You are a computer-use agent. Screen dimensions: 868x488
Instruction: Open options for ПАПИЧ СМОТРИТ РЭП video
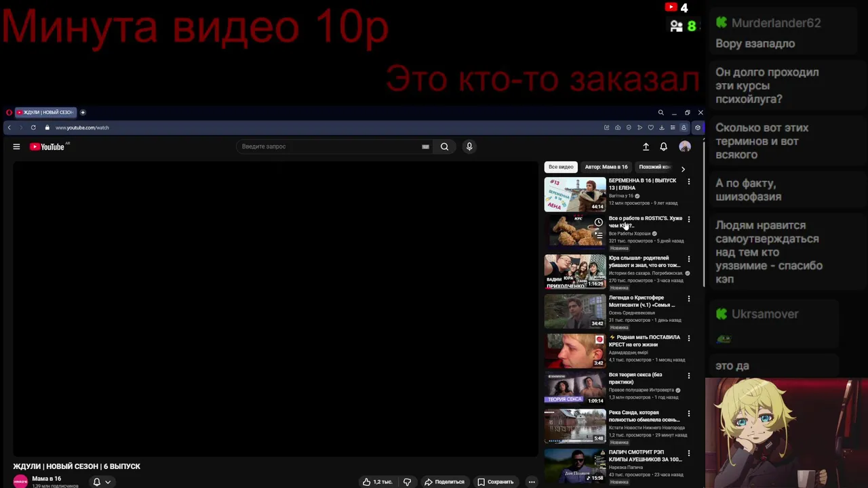click(x=688, y=453)
